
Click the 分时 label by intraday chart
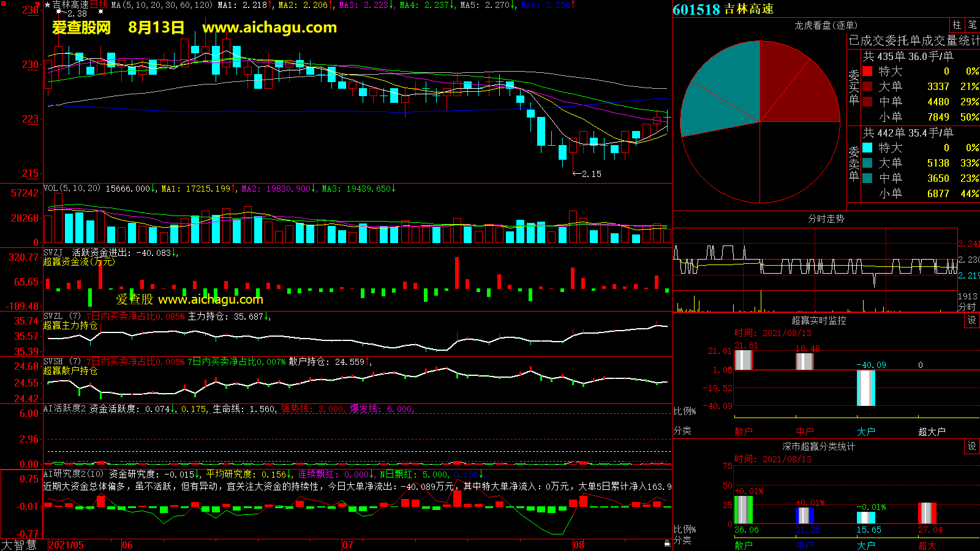coord(967,306)
